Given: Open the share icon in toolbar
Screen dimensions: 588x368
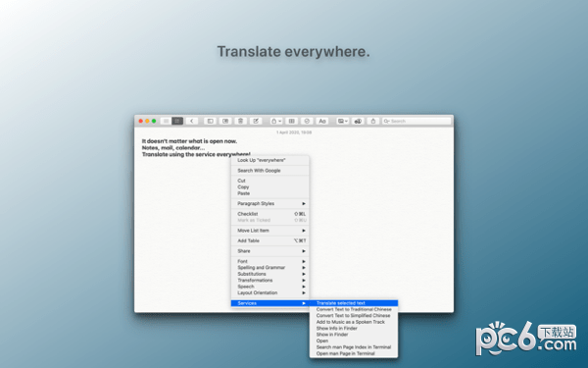Looking at the screenshot, I should coord(373,121).
